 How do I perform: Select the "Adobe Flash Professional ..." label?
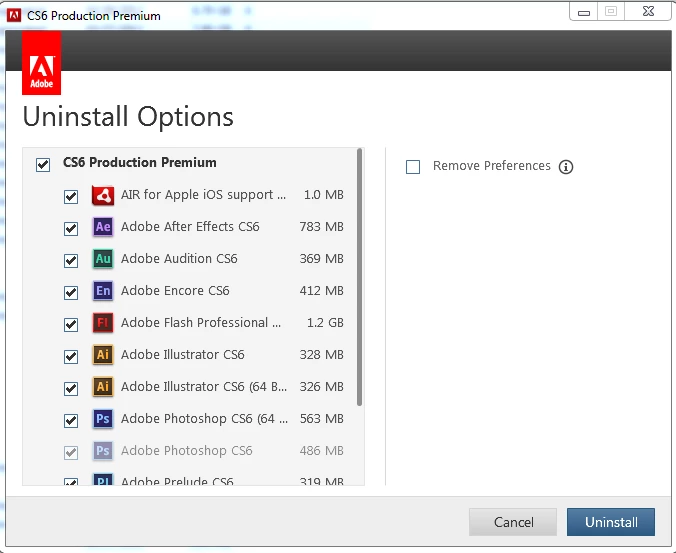(x=201, y=322)
